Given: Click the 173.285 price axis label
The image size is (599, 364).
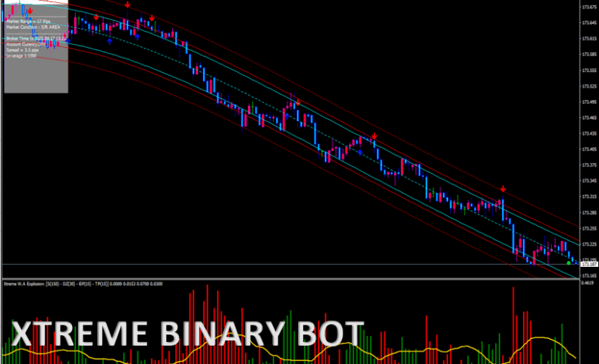Looking at the screenshot, I should tap(589, 213).
